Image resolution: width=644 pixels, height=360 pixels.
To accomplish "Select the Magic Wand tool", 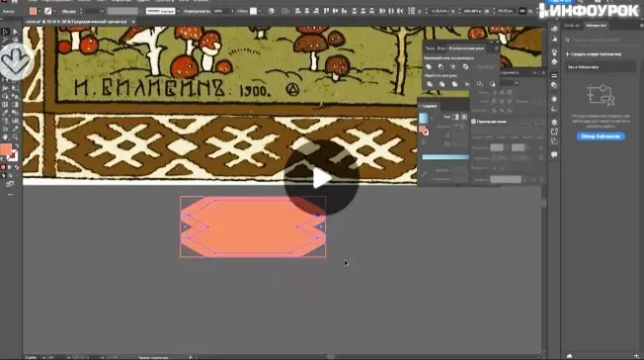I will click(x=5, y=40).
